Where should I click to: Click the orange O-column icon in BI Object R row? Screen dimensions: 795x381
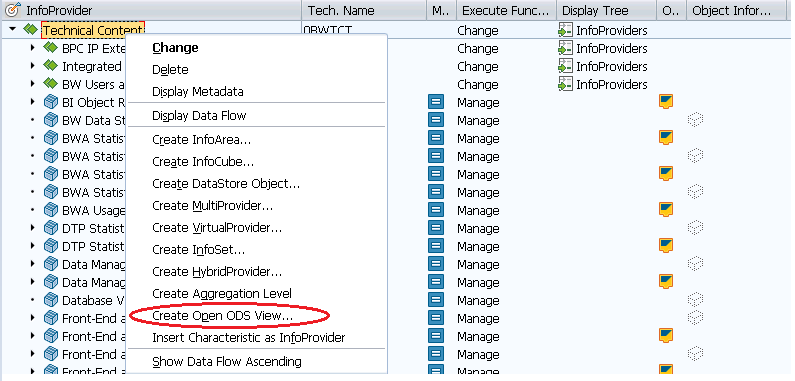click(666, 101)
